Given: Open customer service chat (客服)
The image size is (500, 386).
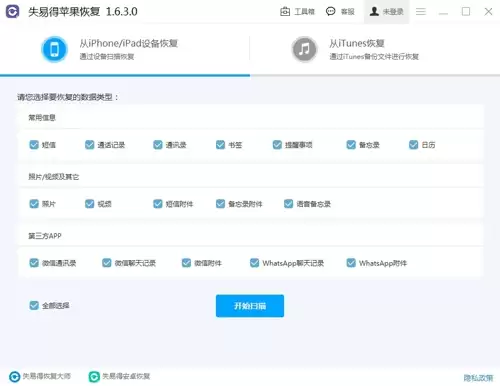Looking at the screenshot, I should [340, 12].
